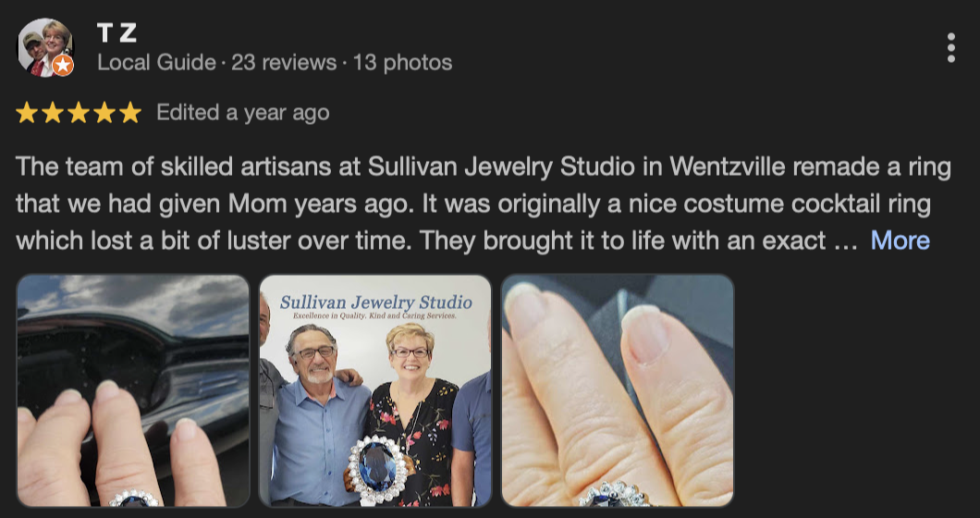
Task: Open the reviewer name T Z
Action: (x=116, y=32)
